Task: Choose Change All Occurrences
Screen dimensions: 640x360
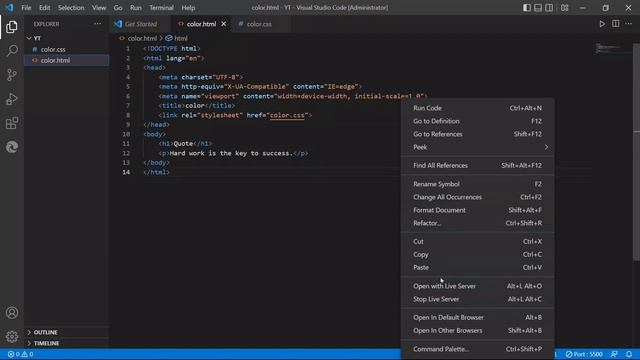Action: [x=477, y=197]
